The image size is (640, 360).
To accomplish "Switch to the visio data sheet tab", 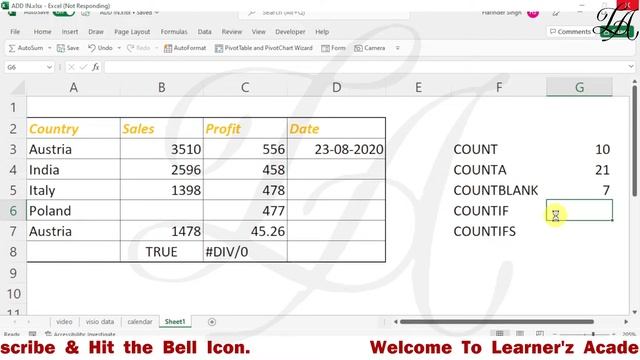I will click(x=100, y=322).
